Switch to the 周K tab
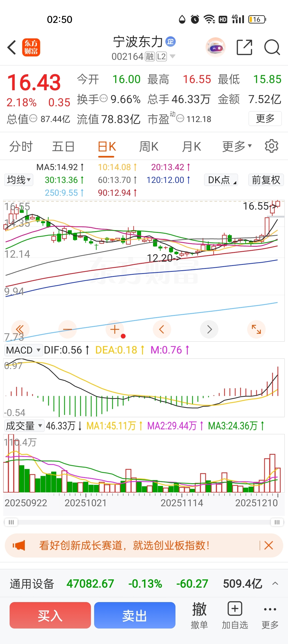This screenshot has height=644, width=288. (149, 147)
